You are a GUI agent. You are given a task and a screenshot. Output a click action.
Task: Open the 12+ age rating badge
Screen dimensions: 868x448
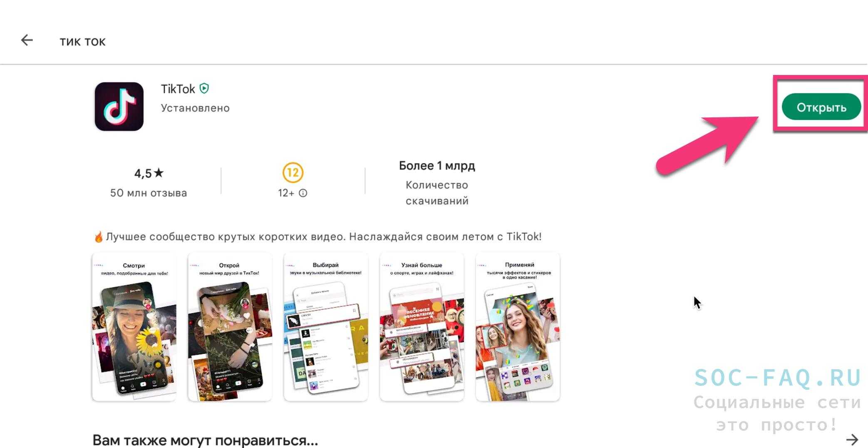[x=293, y=172]
